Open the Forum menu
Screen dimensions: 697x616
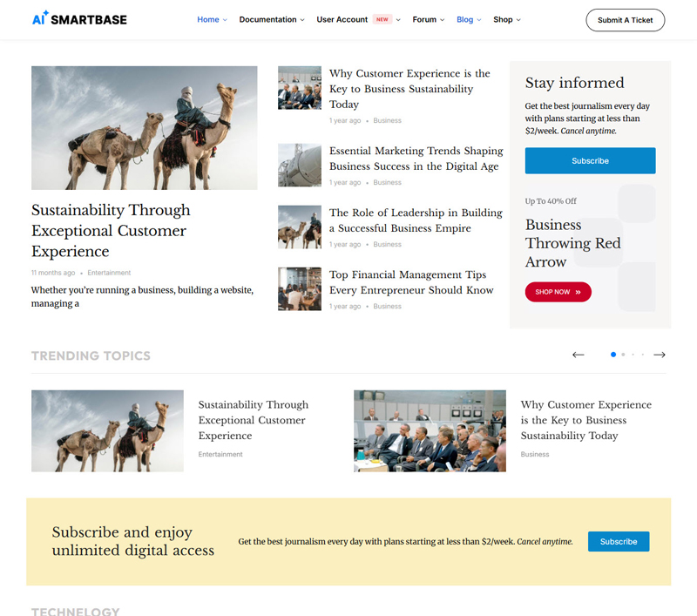point(428,19)
